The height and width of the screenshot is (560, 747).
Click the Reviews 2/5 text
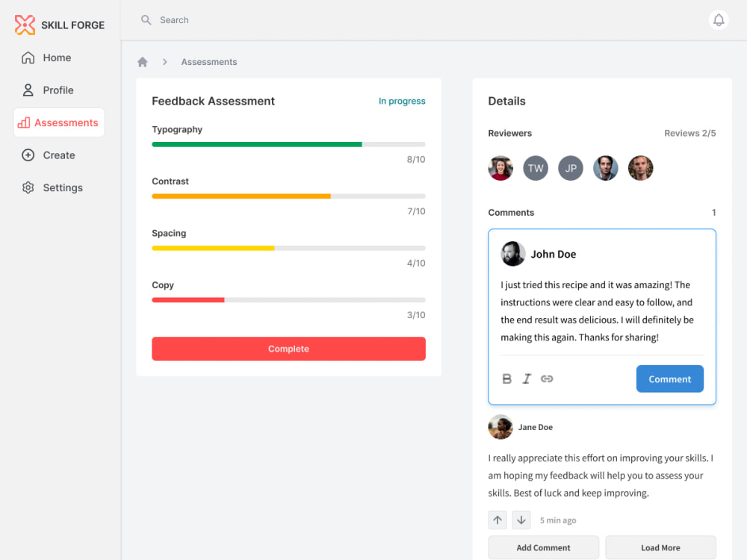[689, 134]
